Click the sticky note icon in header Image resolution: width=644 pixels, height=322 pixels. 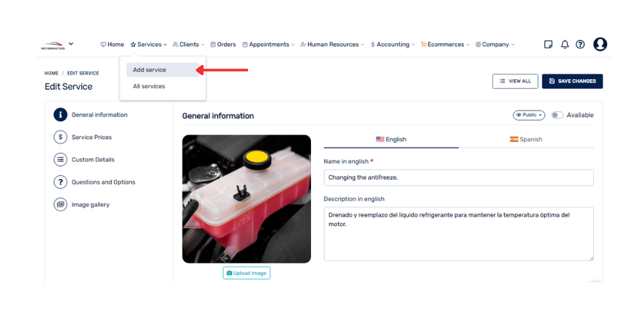pos(548,44)
